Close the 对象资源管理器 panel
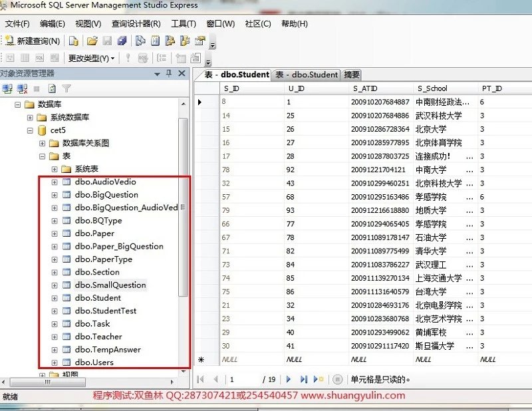 (182, 73)
